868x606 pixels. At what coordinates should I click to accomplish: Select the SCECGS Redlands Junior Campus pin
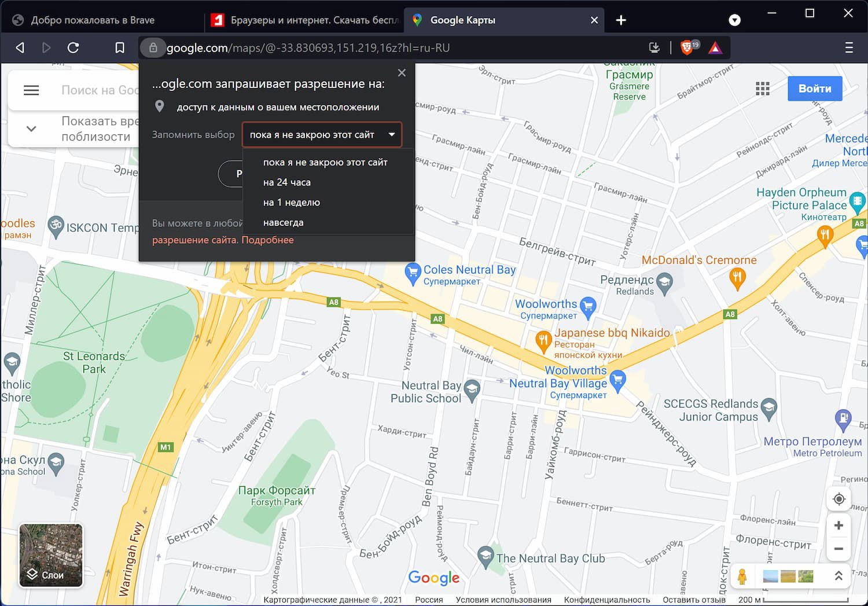[769, 409]
